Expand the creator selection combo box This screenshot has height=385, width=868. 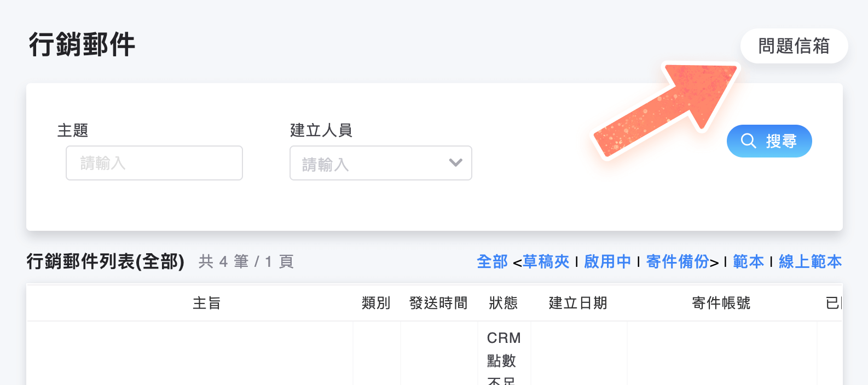click(x=454, y=162)
